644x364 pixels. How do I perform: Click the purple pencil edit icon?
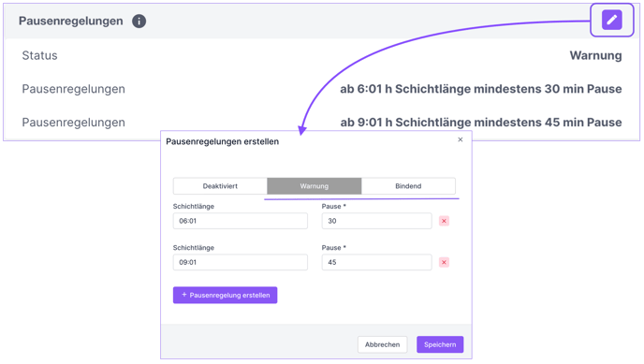611,20
